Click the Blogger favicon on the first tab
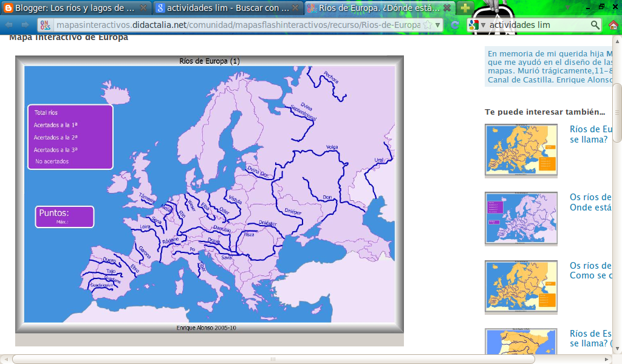The width and height of the screenshot is (622, 364). pos(8,7)
